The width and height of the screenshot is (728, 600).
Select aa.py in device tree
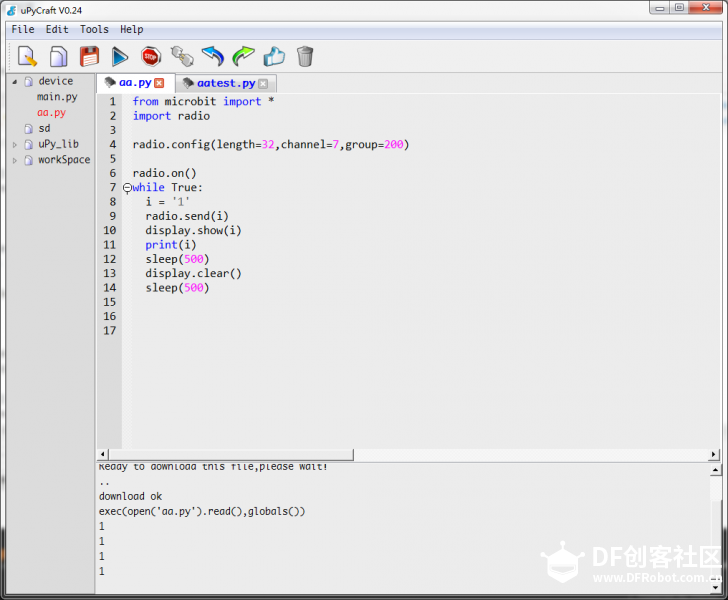[52, 112]
